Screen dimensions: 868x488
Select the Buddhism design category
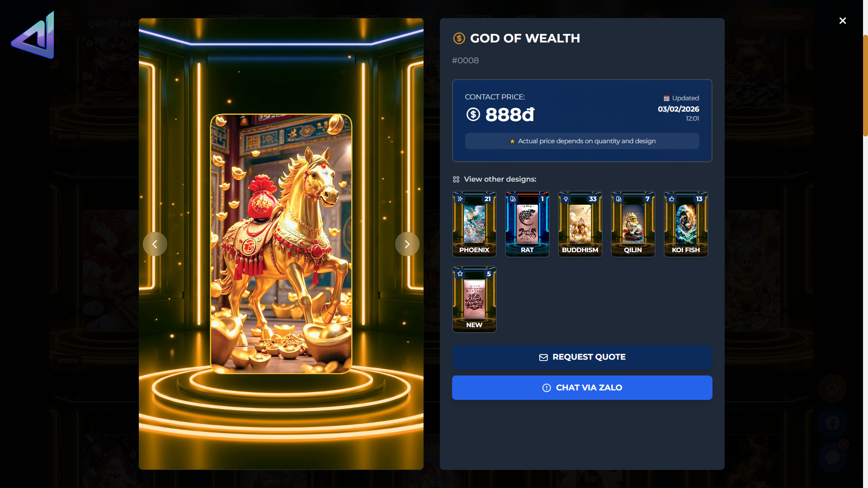click(x=580, y=224)
